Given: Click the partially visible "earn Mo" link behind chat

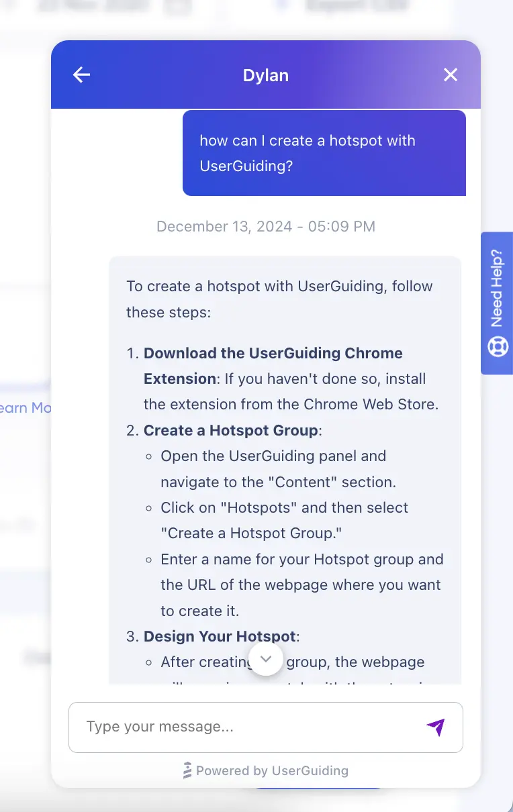Looking at the screenshot, I should pos(26,407).
